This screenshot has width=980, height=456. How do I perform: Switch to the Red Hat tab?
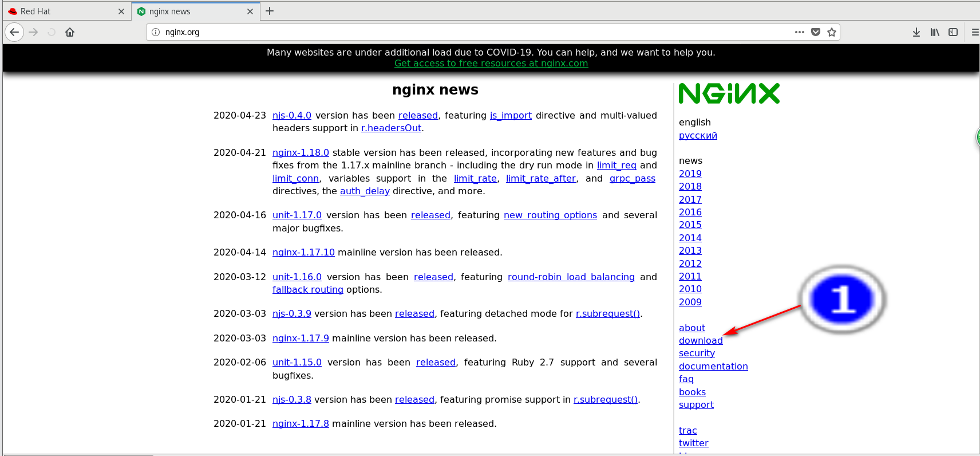pyautogui.click(x=66, y=11)
